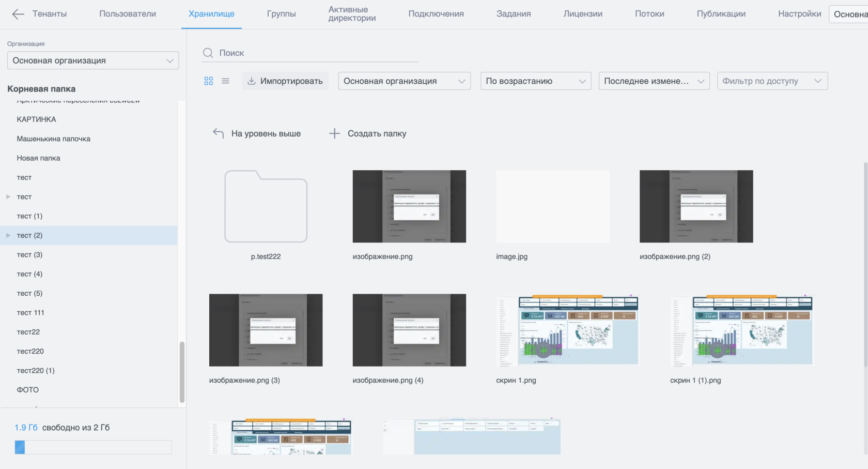
Task: Click the p.test222 folder name
Action: pyautogui.click(x=266, y=256)
